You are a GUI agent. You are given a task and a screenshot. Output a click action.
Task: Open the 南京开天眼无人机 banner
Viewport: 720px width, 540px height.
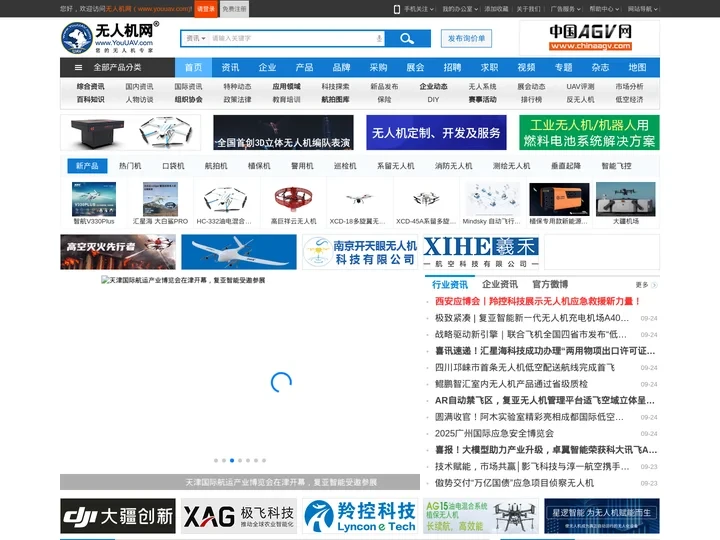coord(360,252)
